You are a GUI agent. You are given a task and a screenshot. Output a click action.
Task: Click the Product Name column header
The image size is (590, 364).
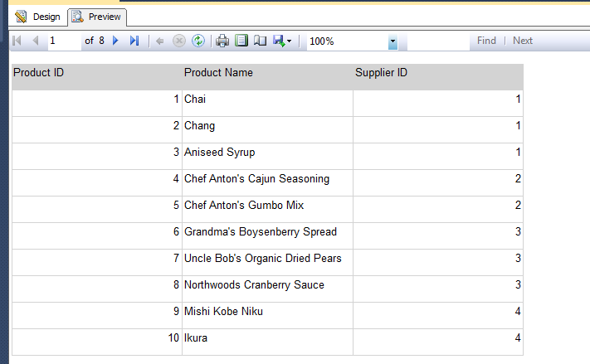[218, 73]
